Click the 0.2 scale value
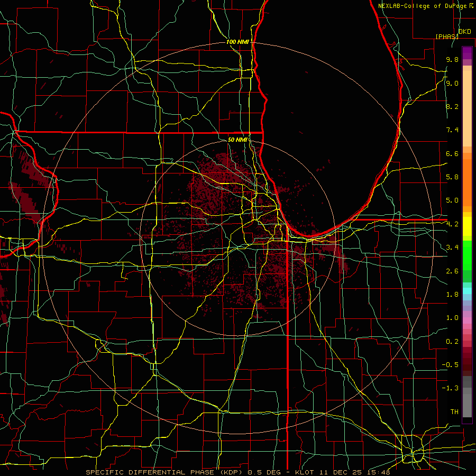Viewport: 476px width, 476px height. 452,342
